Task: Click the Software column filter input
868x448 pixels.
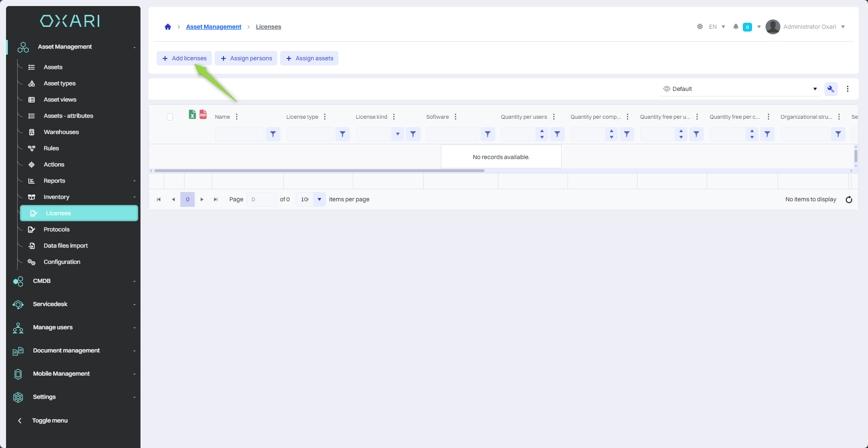Action: pyautogui.click(x=452, y=134)
